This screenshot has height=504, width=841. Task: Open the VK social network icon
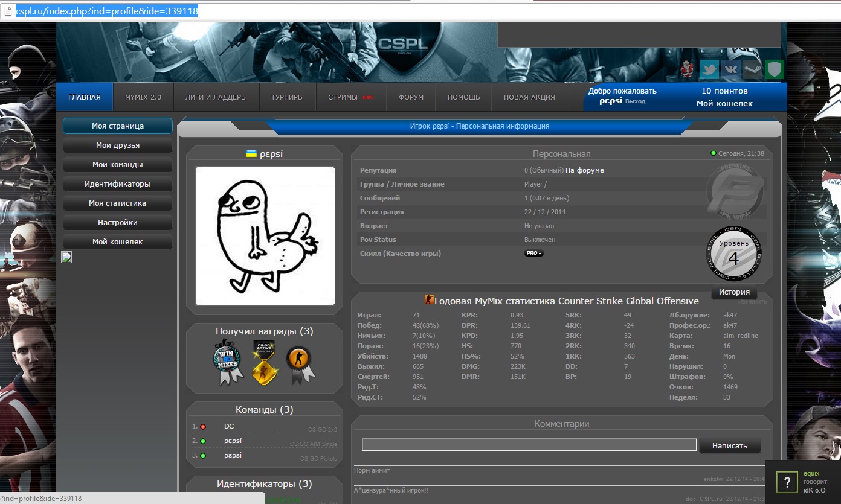pyautogui.click(x=730, y=69)
